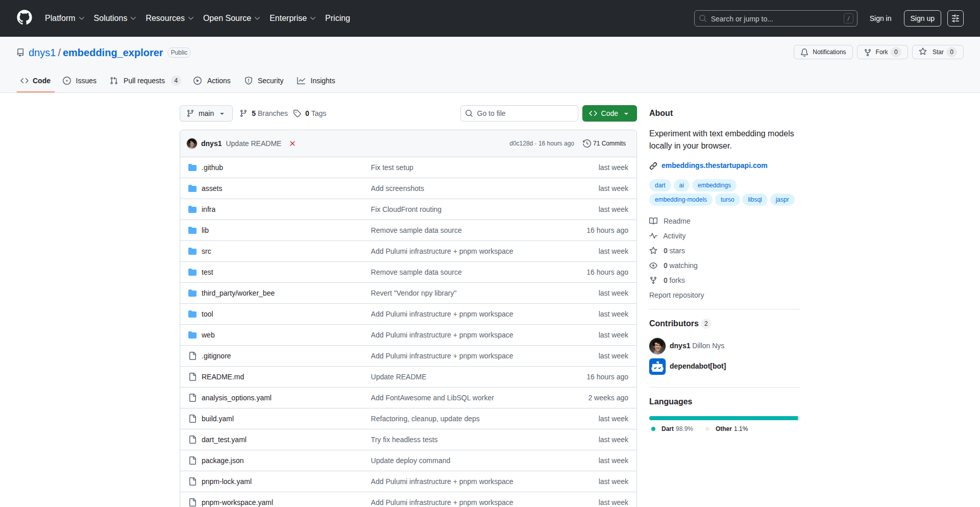Click the jaspr topic tag
The height and width of the screenshot is (507, 980).
(x=782, y=200)
